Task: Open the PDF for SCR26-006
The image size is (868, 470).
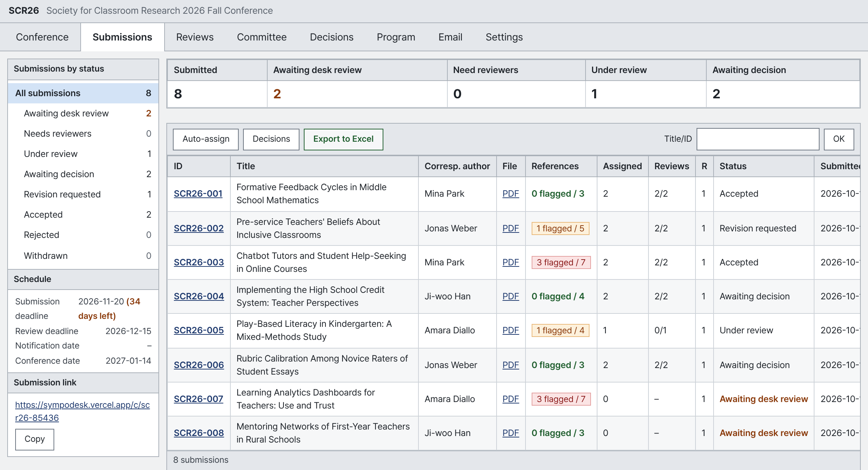Action: coord(510,365)
